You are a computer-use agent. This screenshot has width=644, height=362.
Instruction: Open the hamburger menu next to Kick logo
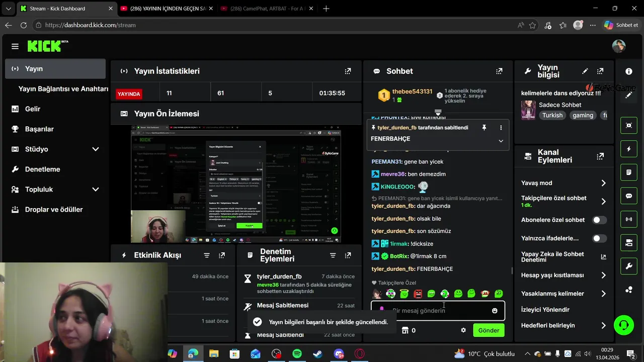tap(15, 46)
